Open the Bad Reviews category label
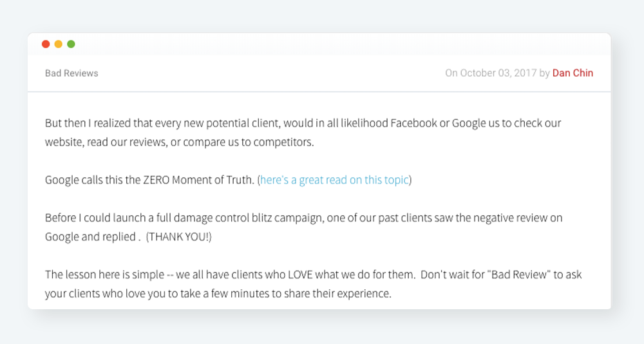Image resolution: width=644 pixels, height=344 pixels. click(71, 73)
